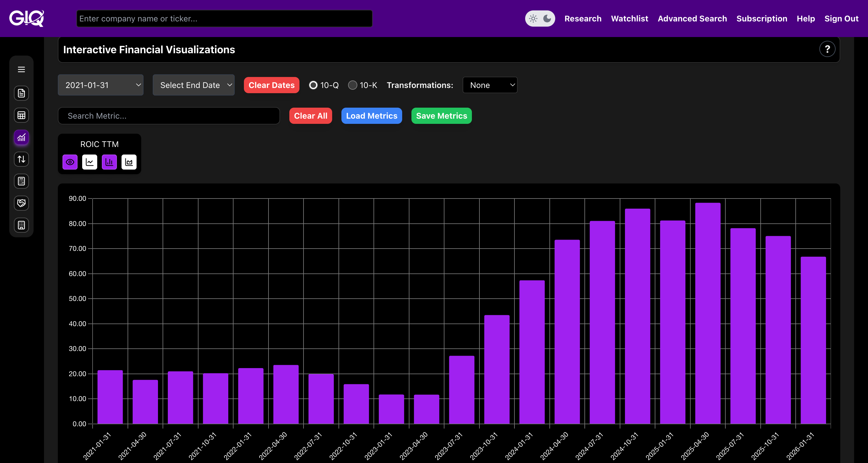
Task: Open the calculator sidebar icon
Action: (21, 181)
